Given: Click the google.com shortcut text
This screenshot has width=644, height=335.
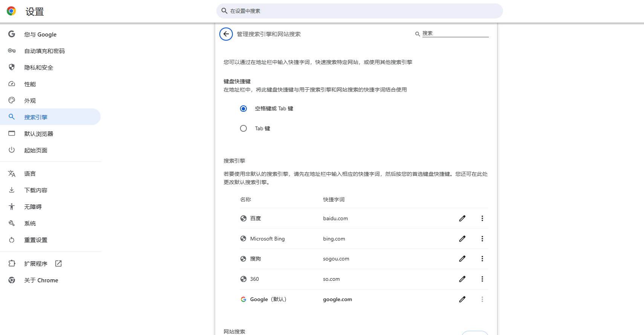Looking at the screenshot, I should pos(337,299).
